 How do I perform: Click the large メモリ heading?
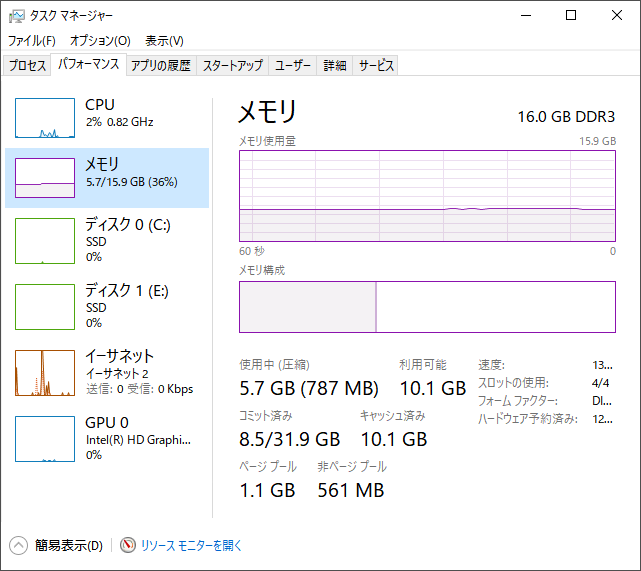click(x=267, y=112)
